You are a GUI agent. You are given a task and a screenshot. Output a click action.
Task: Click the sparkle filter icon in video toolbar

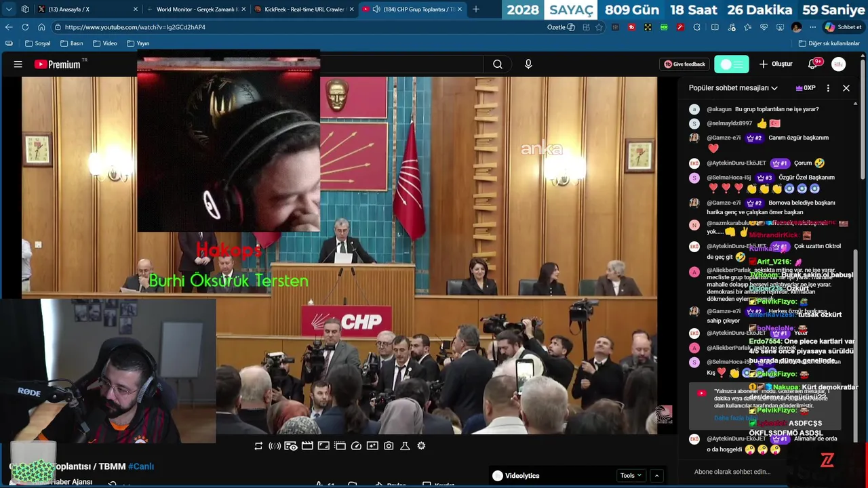(x=372, y=446)
